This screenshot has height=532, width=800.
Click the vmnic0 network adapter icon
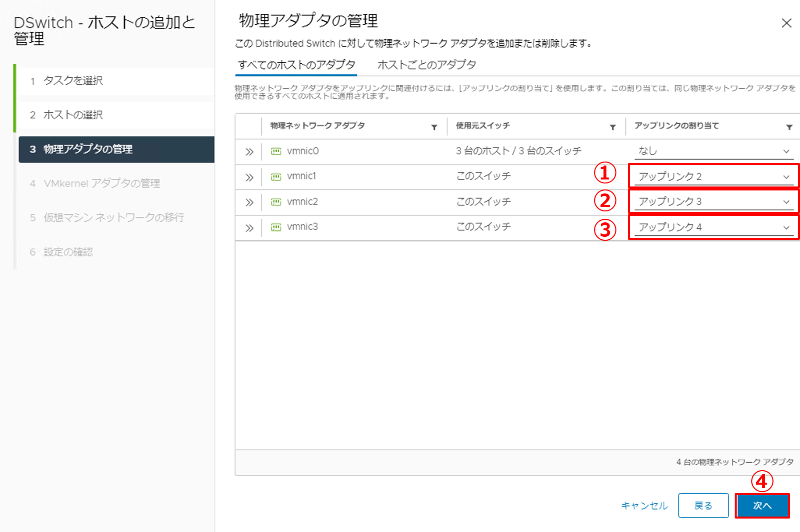click(276, 151)
